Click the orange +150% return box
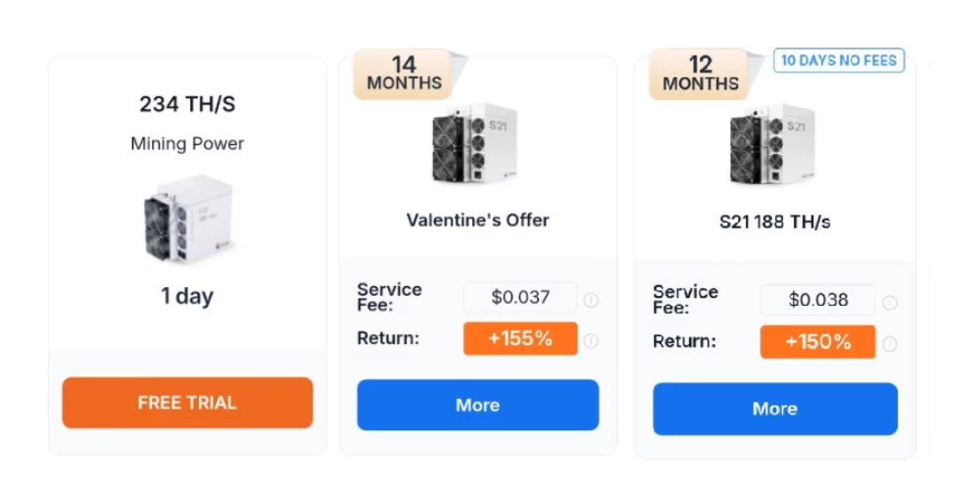The width and height of the screenshot is (980, 490). [x=817, y=342]
